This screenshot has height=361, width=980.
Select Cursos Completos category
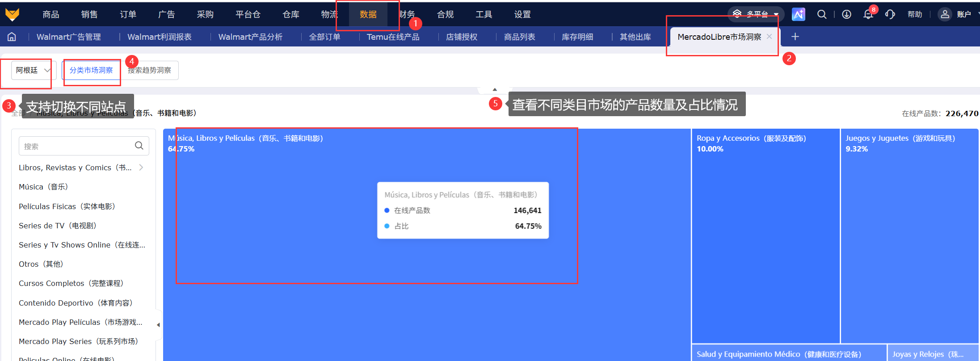click(71, 283)
